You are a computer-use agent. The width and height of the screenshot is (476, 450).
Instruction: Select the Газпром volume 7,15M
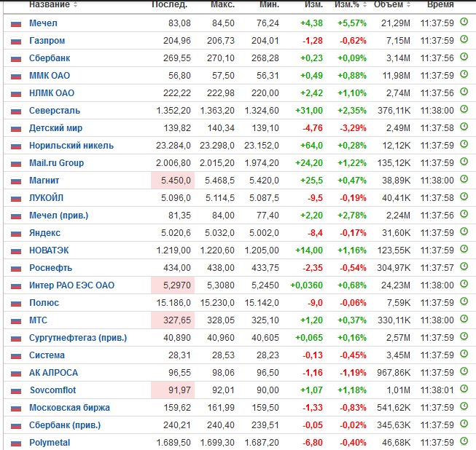coord(398,41)
